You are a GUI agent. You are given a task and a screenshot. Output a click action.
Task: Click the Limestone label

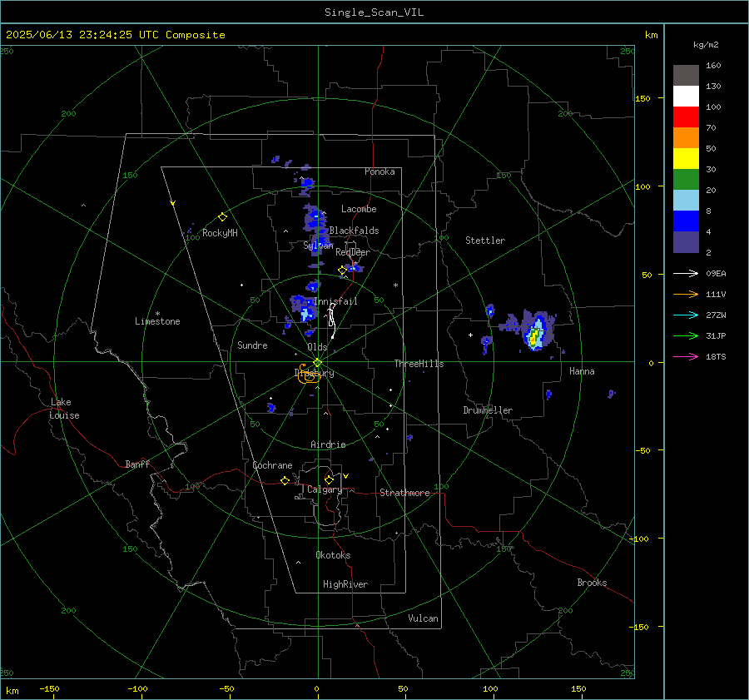click(x=157, y=321)
